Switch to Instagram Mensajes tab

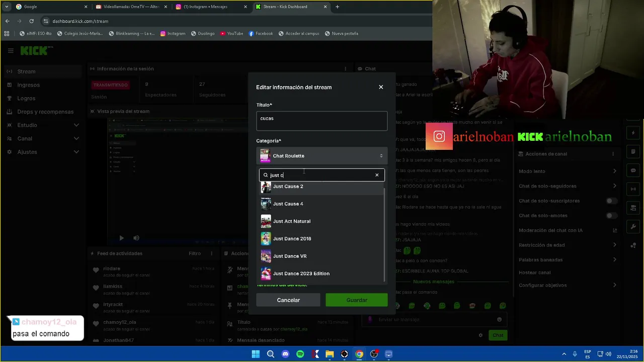pos(211,7)
